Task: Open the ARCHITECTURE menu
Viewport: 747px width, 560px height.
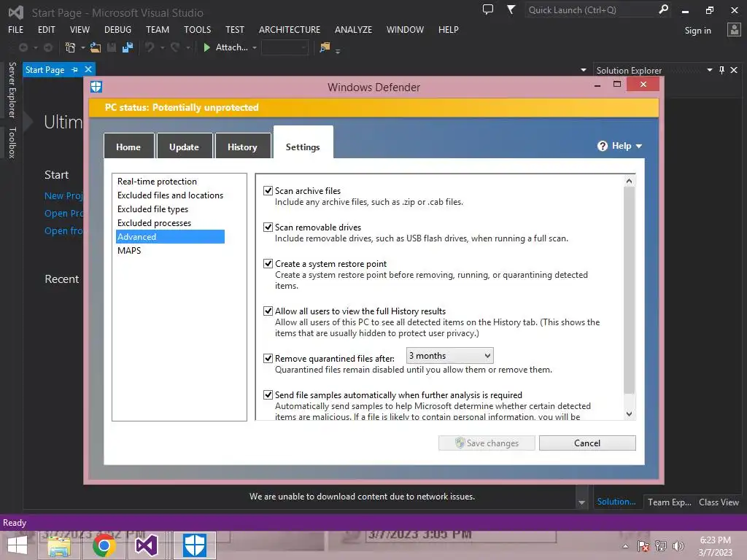Action: (x=290, y=29)
